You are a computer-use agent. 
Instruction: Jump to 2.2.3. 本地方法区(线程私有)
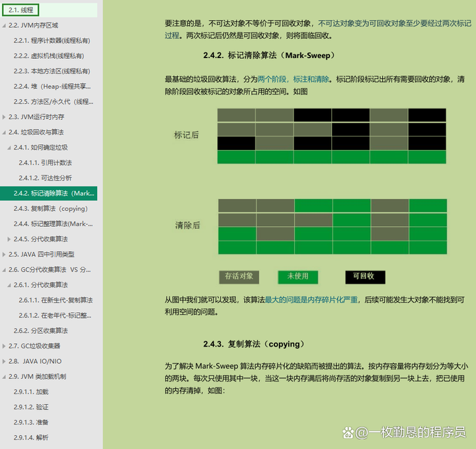[x=52, y=71]
